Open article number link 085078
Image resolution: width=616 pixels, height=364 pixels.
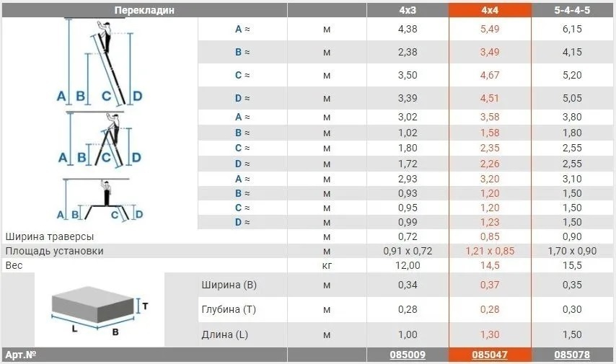tap(572, 355)
